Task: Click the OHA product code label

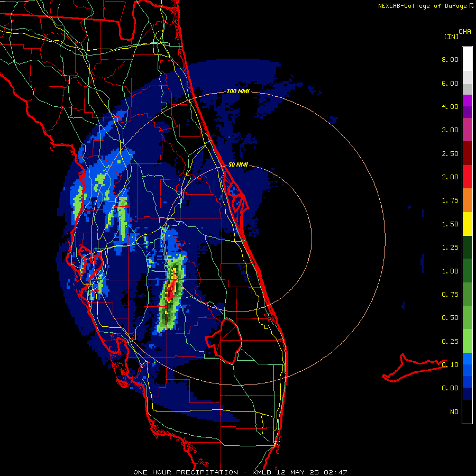Action: tap(465, 32)
